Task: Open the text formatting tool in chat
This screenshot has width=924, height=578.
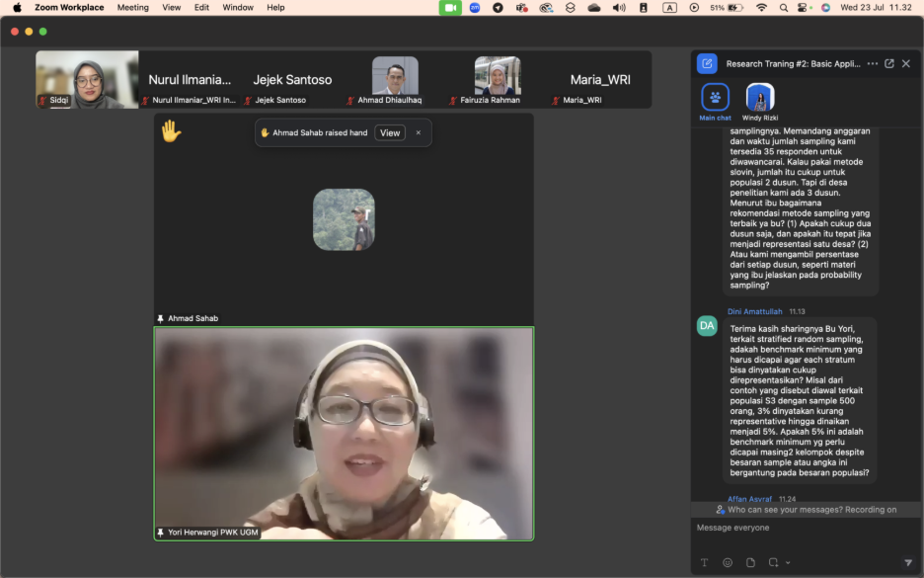Action: click(x=704, y=562)
